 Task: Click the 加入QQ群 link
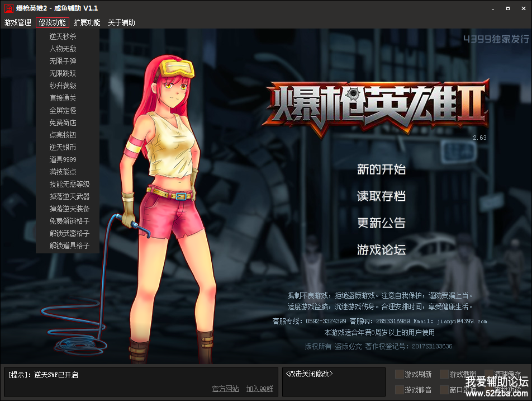point(259,389)
